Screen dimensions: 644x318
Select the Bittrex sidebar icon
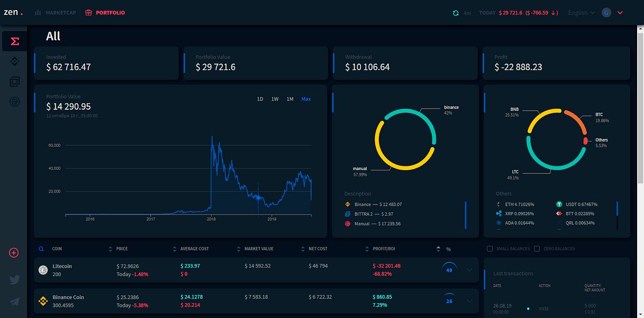coord(15,82)
